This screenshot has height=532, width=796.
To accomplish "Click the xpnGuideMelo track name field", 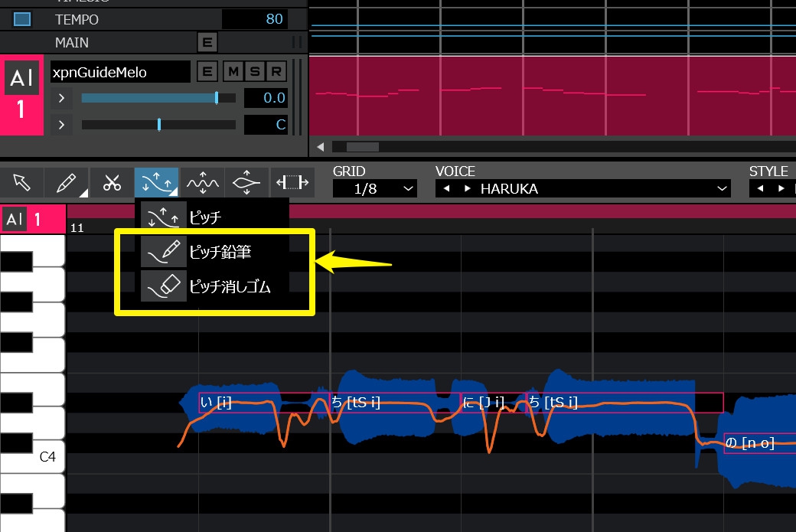I will coord(120,72).
